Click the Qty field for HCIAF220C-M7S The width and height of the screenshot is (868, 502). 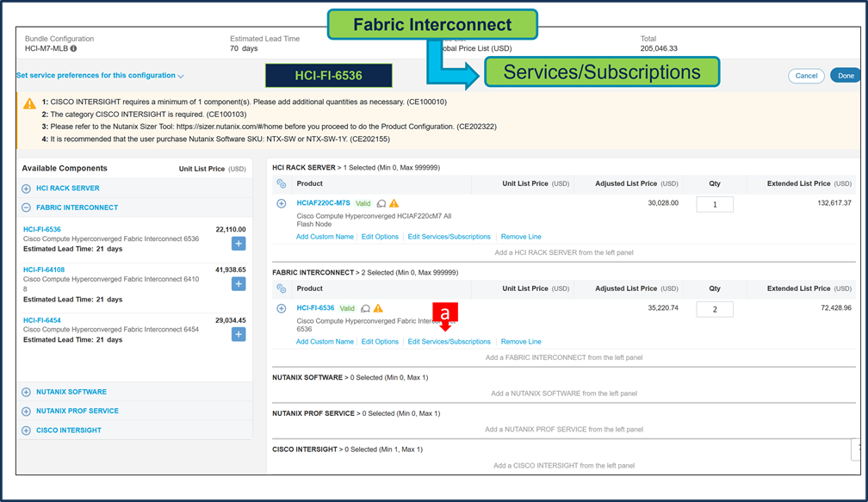pos(715,204)
